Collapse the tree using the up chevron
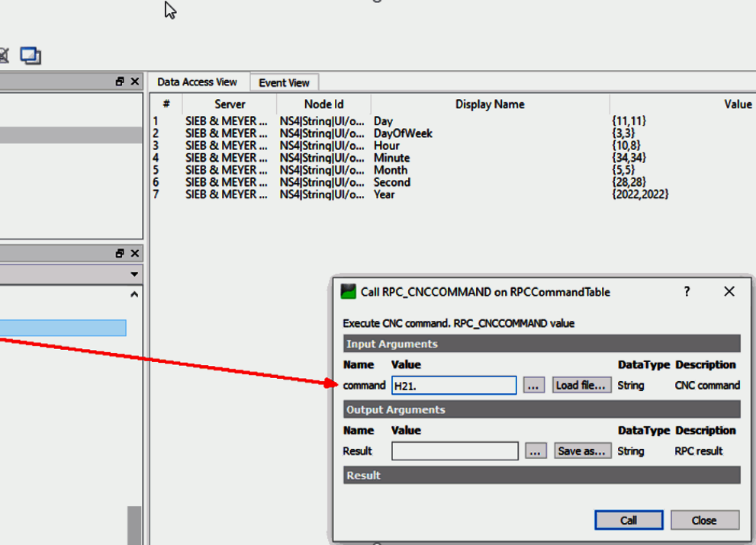This screenshot has height=545, width=756. click(135, 294)
